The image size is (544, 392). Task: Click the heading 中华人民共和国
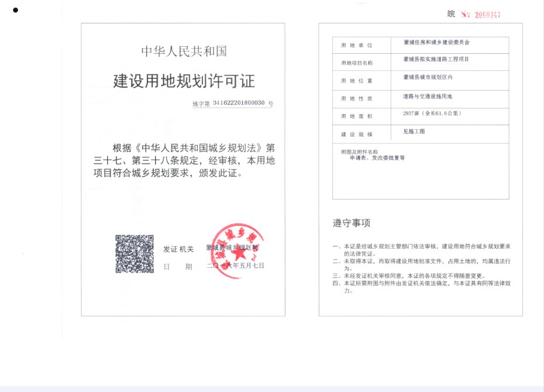[184, 51]
